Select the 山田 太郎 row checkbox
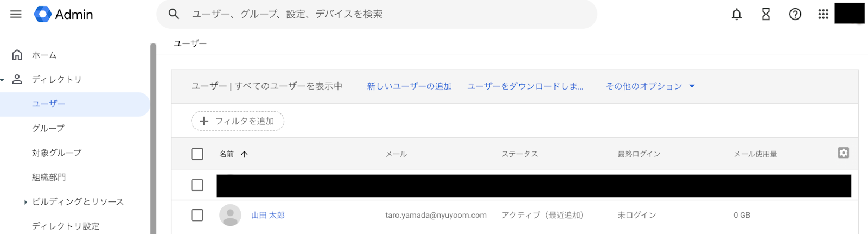868x234 pixels. click(197, 215)
